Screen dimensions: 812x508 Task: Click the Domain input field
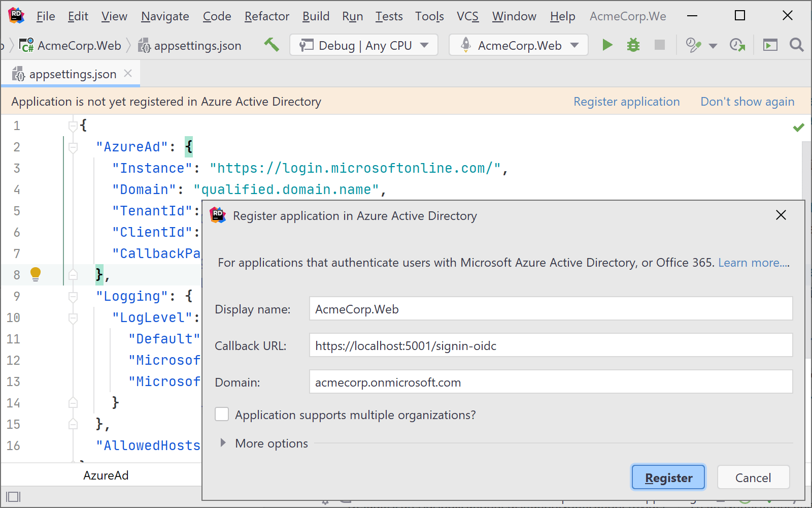tap(551, 382)
